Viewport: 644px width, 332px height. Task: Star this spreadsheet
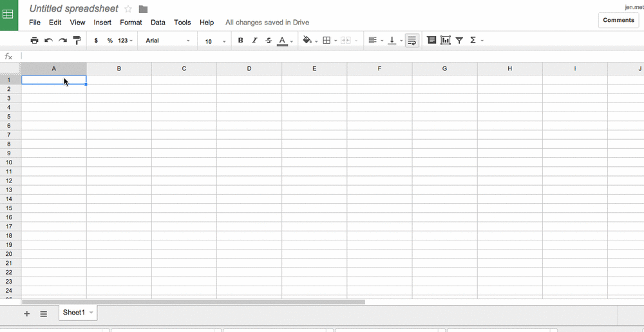pyautogui.click(x=128, y=9)
